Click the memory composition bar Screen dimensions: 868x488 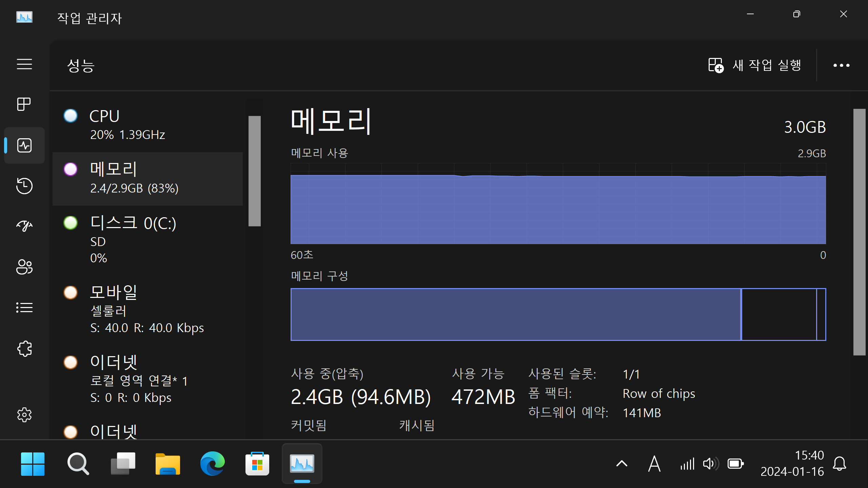click(558, 314)
